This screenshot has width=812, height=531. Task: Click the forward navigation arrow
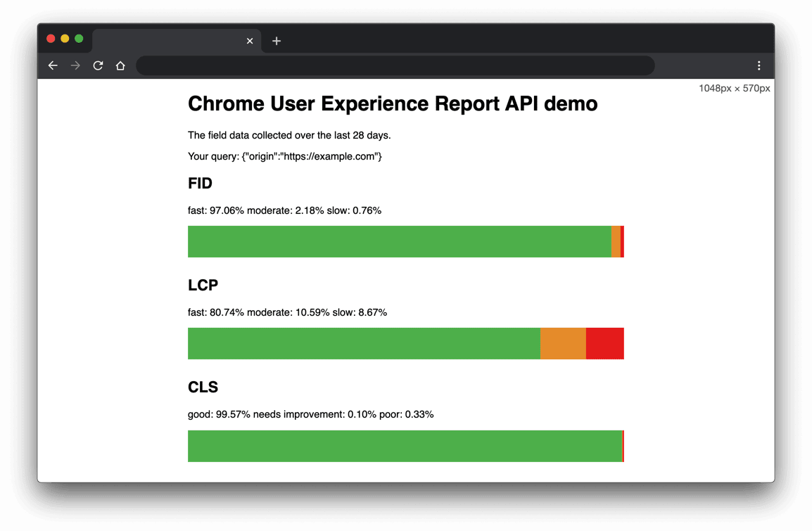pyautogui.click(x=75, y=65)
